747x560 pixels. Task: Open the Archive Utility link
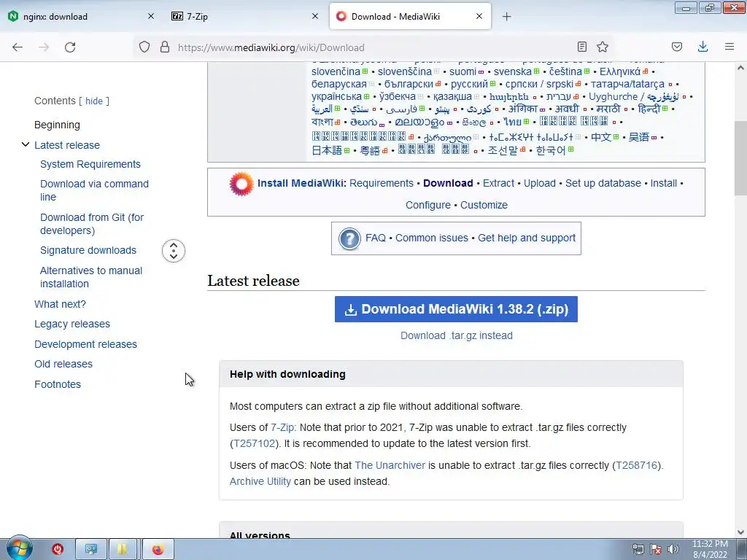coord(260,481)
